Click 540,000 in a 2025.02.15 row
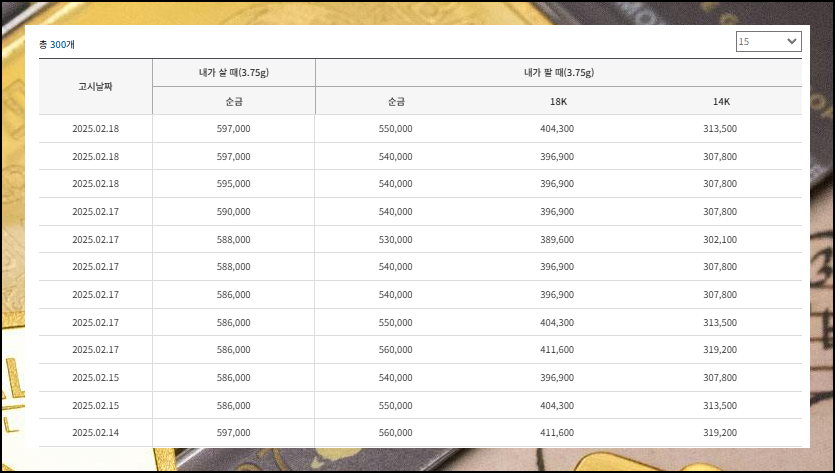The width and height of the screenshot is (835, 473). click(x=395, y=377)
